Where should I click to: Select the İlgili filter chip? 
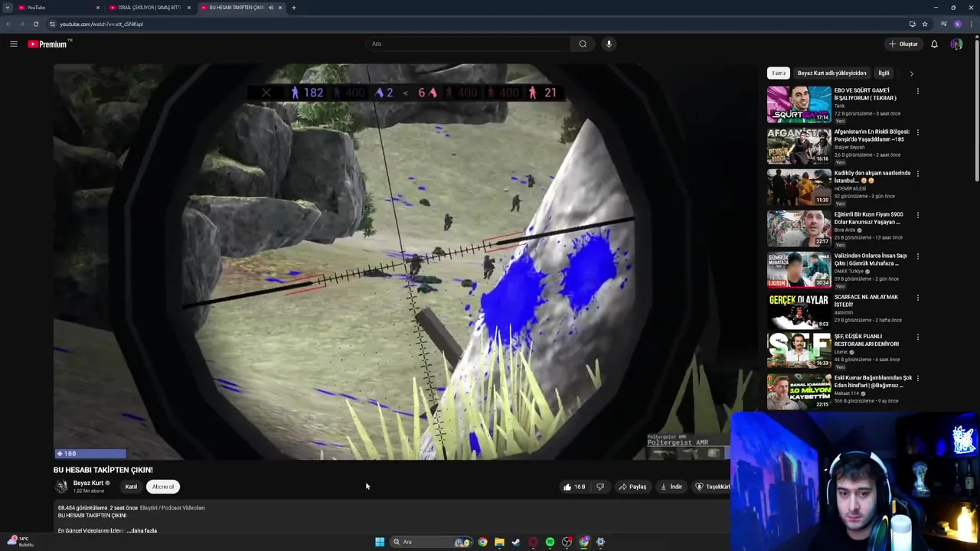tap(884, 73)
